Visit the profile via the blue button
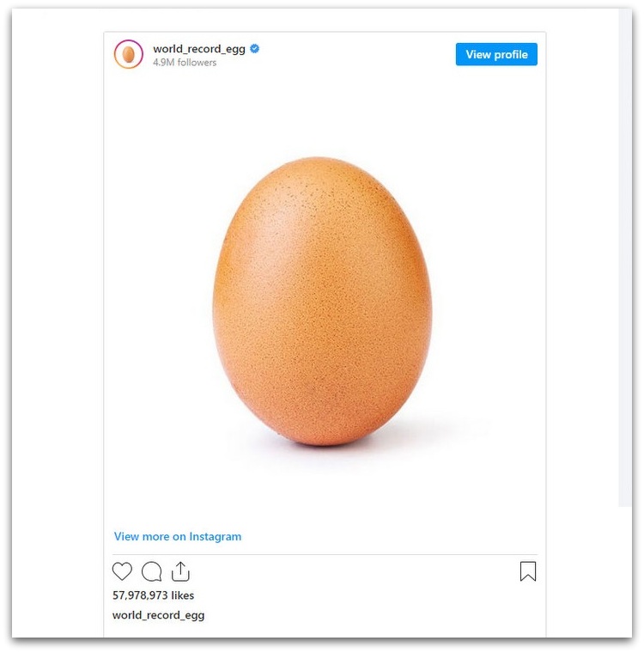 click(x=496, y=54)
